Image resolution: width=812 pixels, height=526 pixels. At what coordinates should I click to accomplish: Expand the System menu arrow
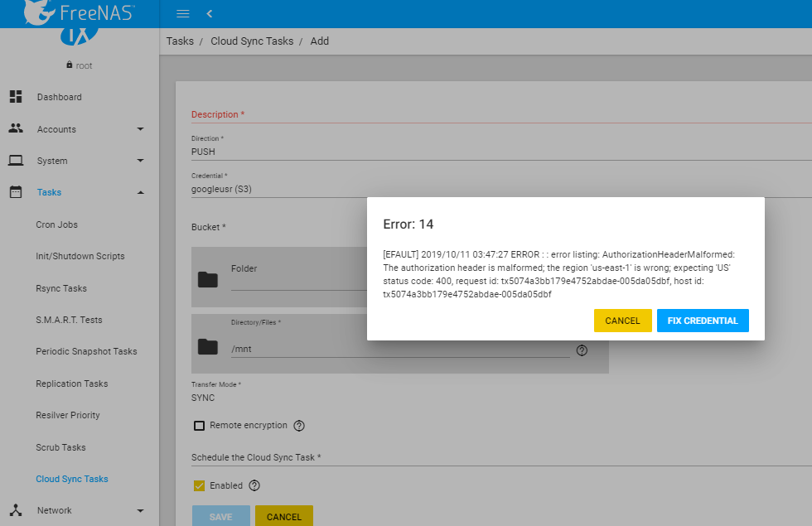[140, 161]
